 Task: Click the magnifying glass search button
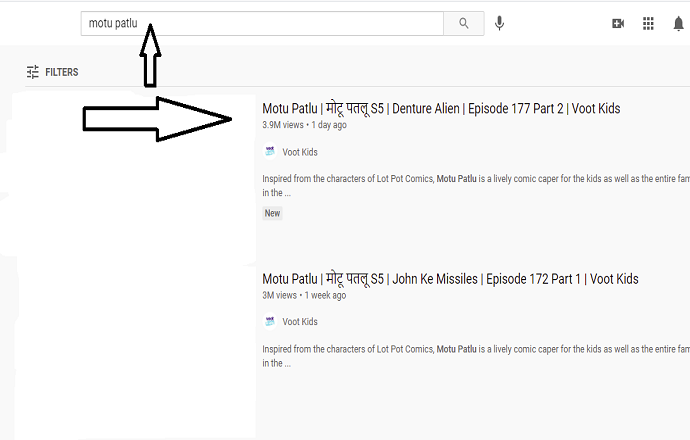pos(464,23)
